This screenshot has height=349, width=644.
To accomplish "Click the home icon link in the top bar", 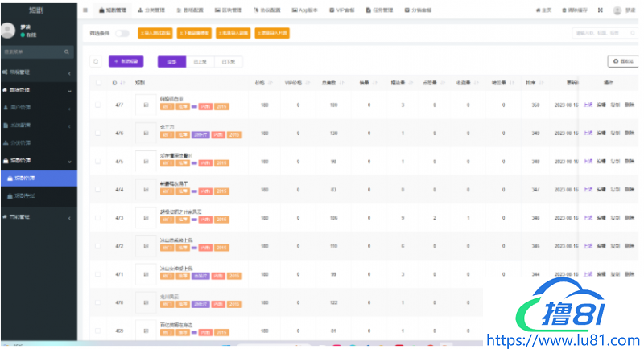I will click(543, 10).
